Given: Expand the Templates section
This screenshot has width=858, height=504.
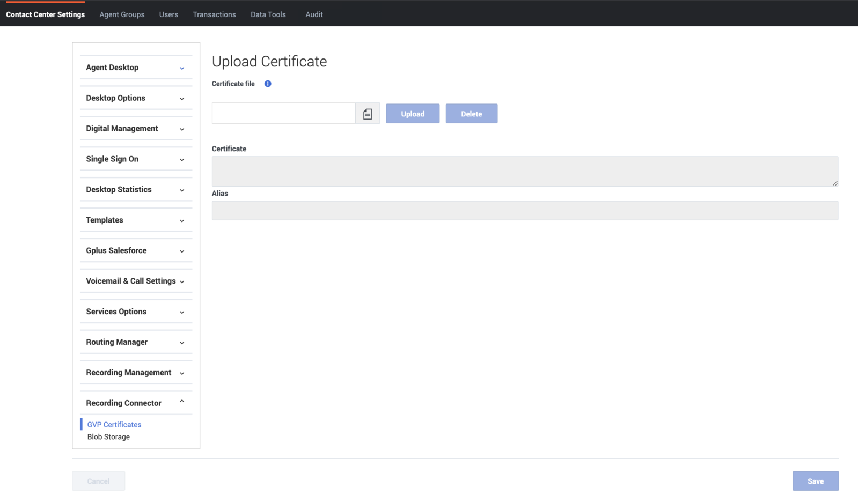Looking at the screenshot, I should pyautogui.click(x=136, y=220).
